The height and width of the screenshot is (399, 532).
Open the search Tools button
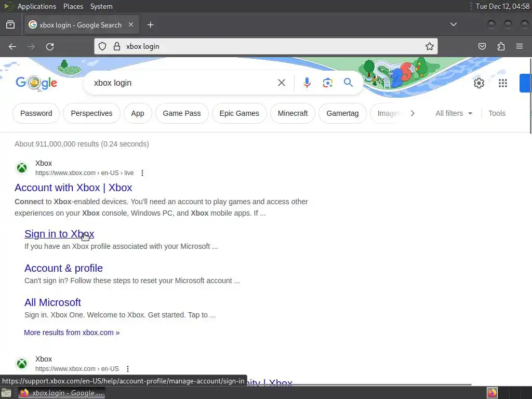pos(497,113)
